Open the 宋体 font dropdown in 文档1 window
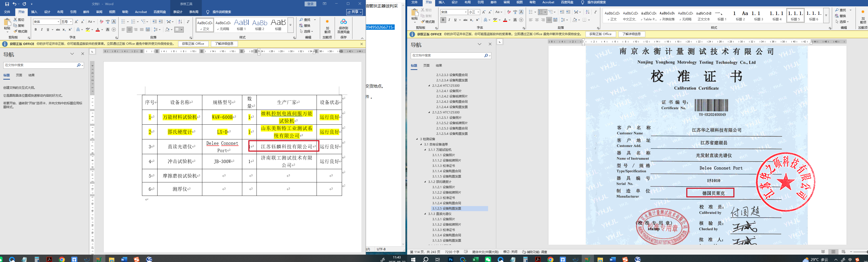Screen dimensions: 868x262 58,22
